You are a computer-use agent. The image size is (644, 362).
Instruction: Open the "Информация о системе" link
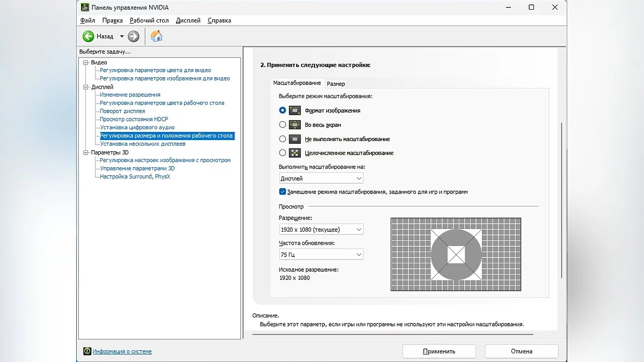tap(122, 351)
